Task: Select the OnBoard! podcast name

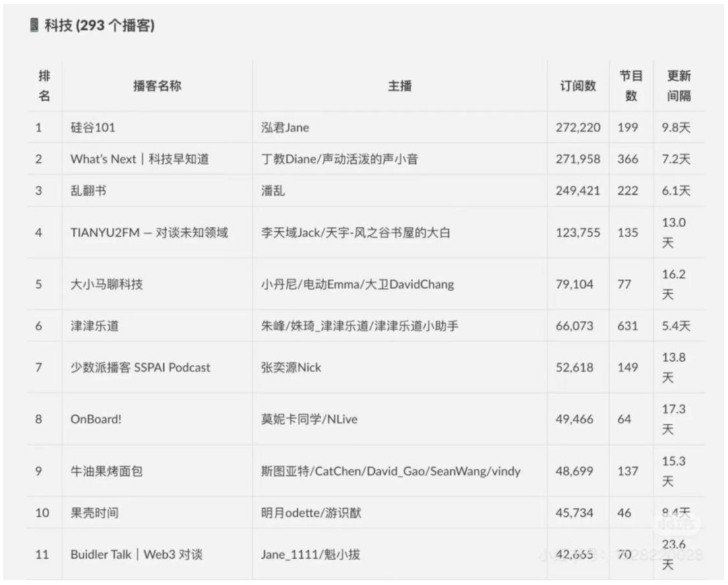Action: pyautogui.click(x=96, y=419)
